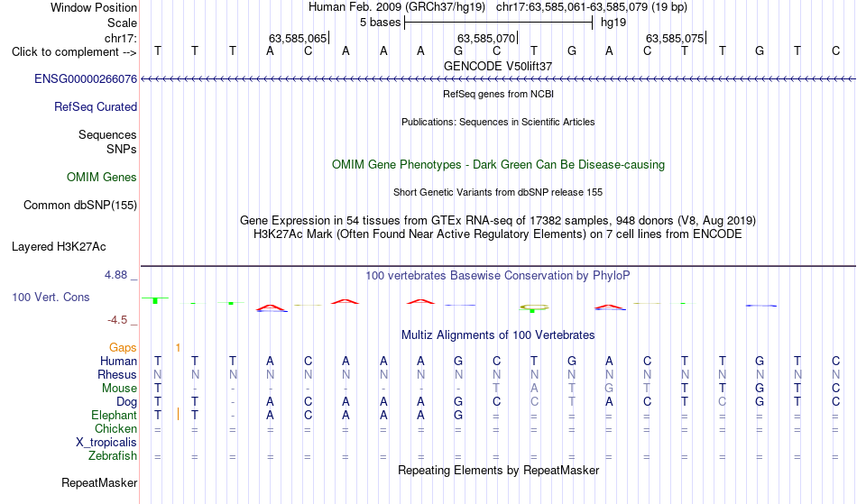Open the OMIM Genes track label
Viewport: 857px width, 504px height.
(x=101, y=177)
